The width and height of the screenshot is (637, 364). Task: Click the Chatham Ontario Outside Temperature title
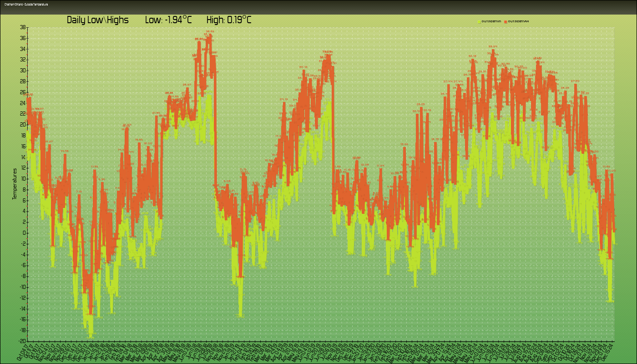click(x=26, y=5)
